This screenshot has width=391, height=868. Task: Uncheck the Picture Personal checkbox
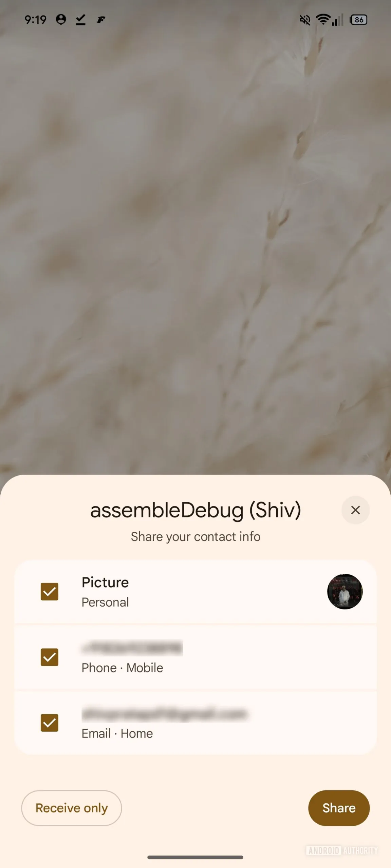coord(50,592)
